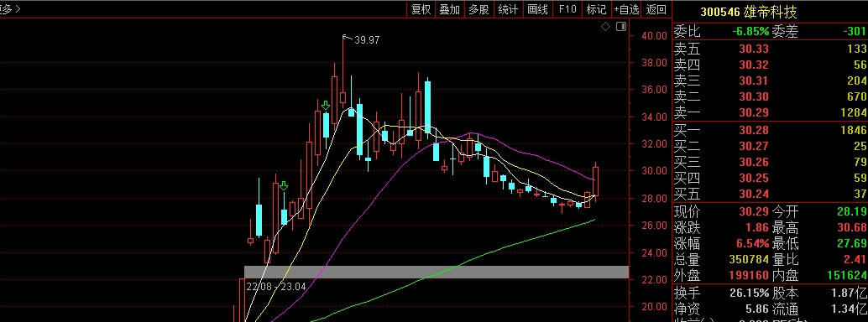Select the 买一 bid price 30.28 row
The image size is (868, 322).
click(770, 130)
